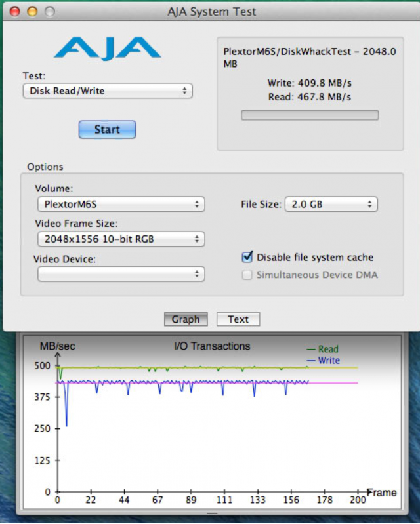Screen dimensions: 420x524
Task: Start the disk test
Action: pyautogui.click(x=108, y=129)
